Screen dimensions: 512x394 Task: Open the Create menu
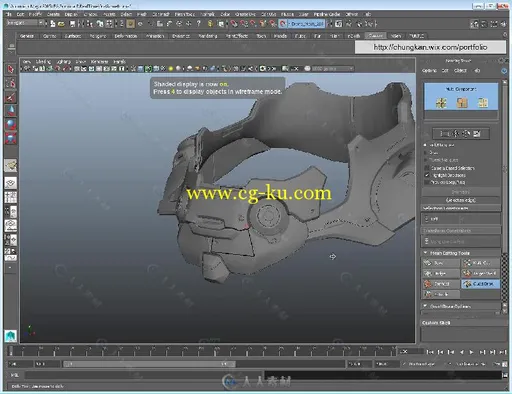[53, 14]
